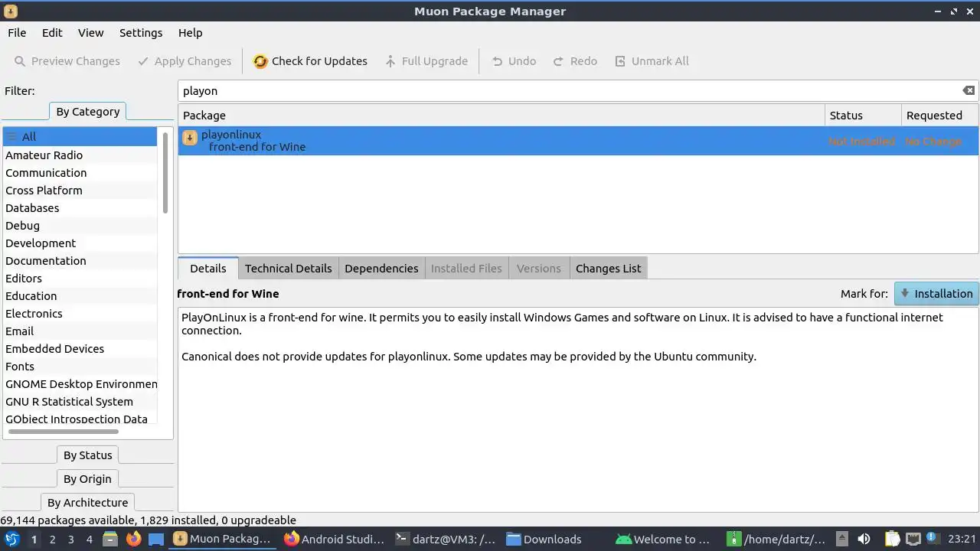Screen dimensions: 980x551
Task: Switch to workspace 3
Action: [70, 539]
